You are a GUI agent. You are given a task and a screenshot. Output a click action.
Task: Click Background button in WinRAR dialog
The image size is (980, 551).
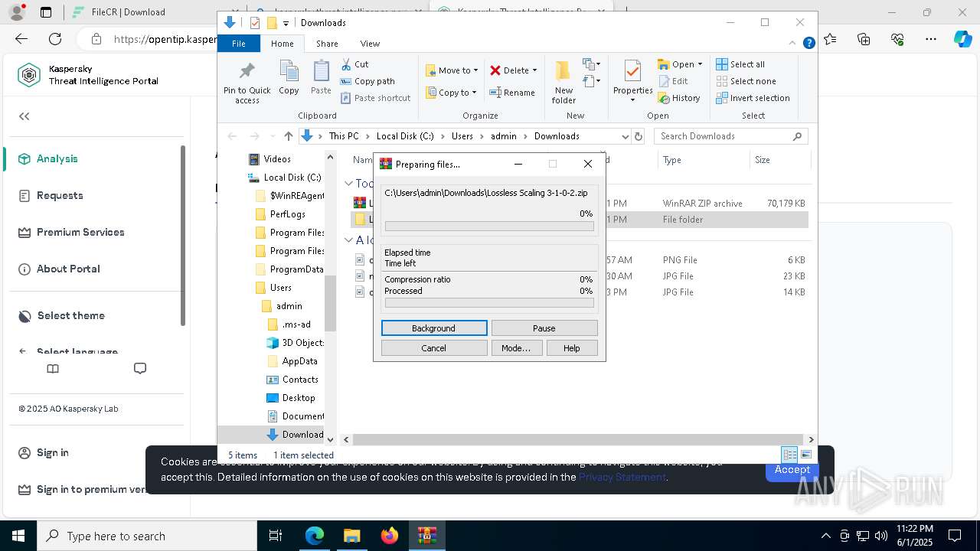(433, 328)
